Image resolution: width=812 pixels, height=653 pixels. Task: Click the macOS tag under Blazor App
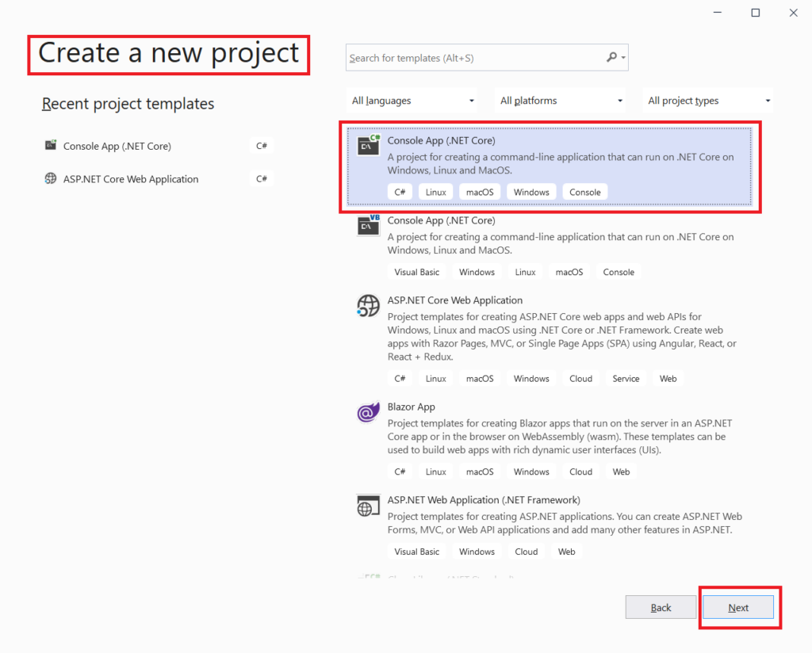coord(480,472)
